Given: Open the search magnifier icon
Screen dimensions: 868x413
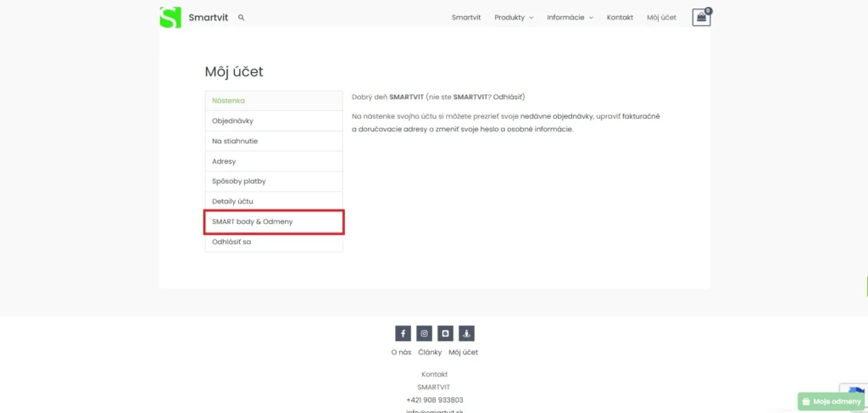Looking at the screenshot, I should (242, 17).
